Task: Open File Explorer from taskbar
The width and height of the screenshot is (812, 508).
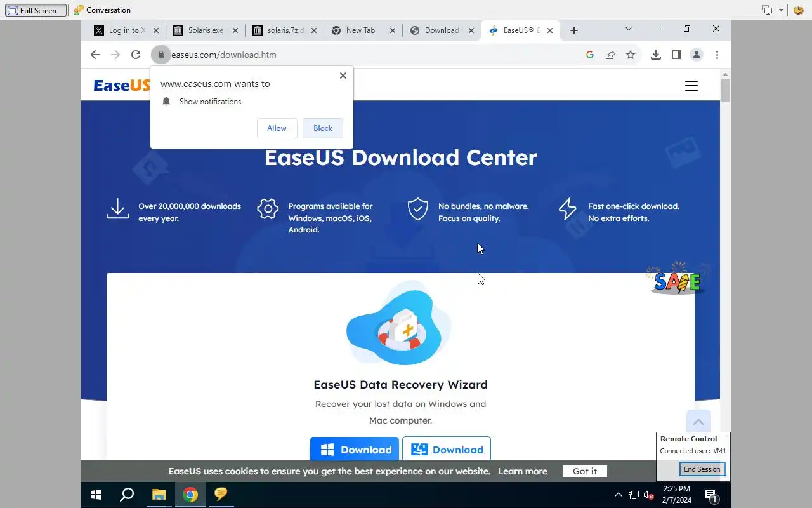Action: click(159, 495)
